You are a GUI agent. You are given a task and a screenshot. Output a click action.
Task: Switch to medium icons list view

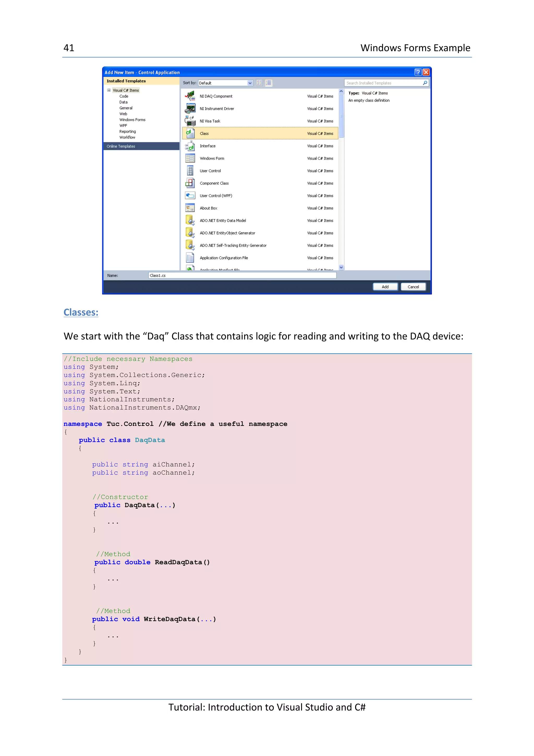tap(269, 83)
